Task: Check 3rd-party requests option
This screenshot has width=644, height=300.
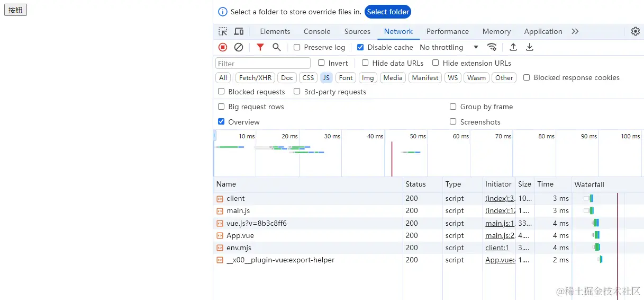Action: (x=297, y=92)
